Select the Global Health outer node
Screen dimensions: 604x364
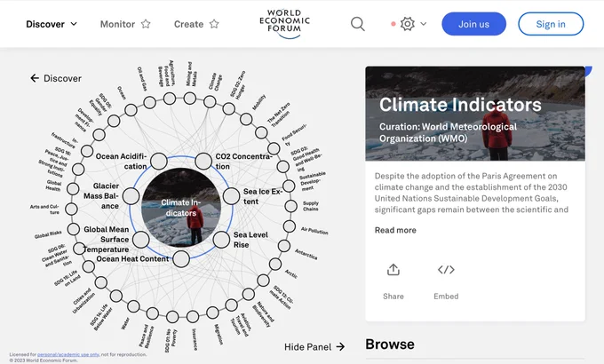click(73, 189)
